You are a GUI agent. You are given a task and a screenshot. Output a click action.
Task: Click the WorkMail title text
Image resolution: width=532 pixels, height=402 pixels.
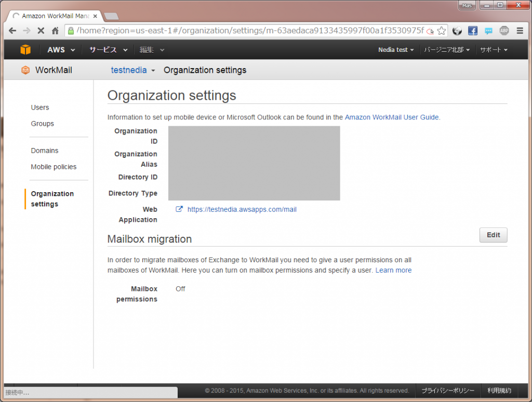tap(54, 70)
